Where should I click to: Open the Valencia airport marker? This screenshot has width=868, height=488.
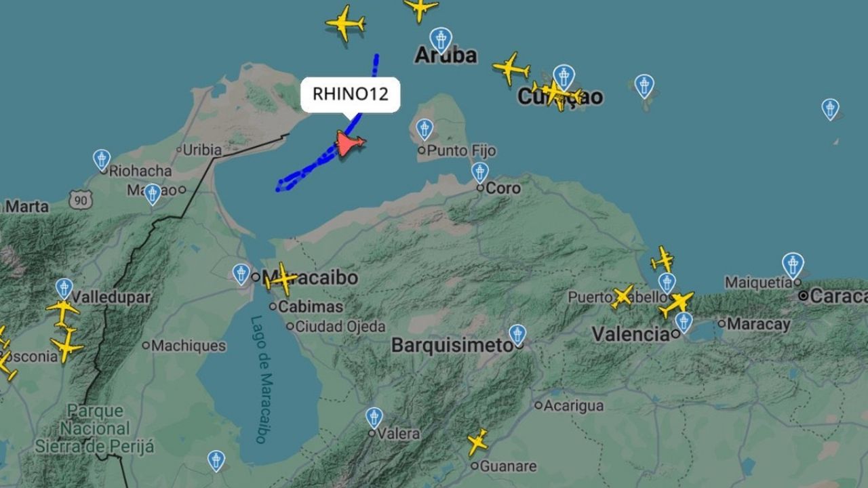click(684, 322)
